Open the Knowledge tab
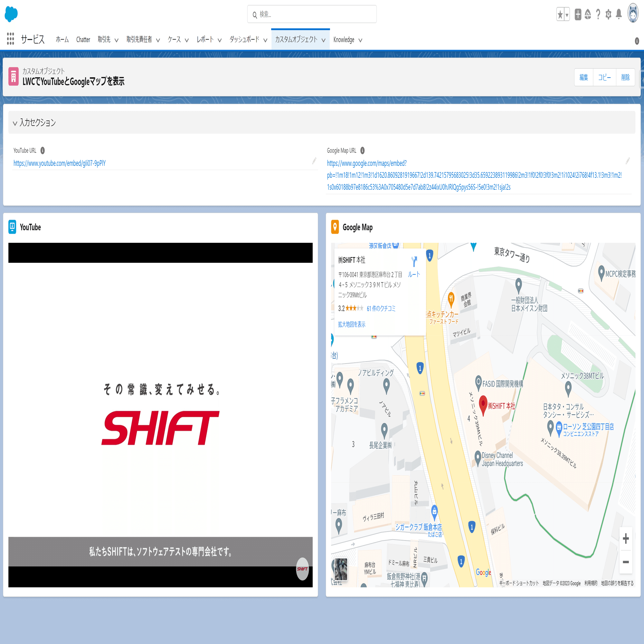The width and height of the screenshot is (644, 644). (344, 40)
